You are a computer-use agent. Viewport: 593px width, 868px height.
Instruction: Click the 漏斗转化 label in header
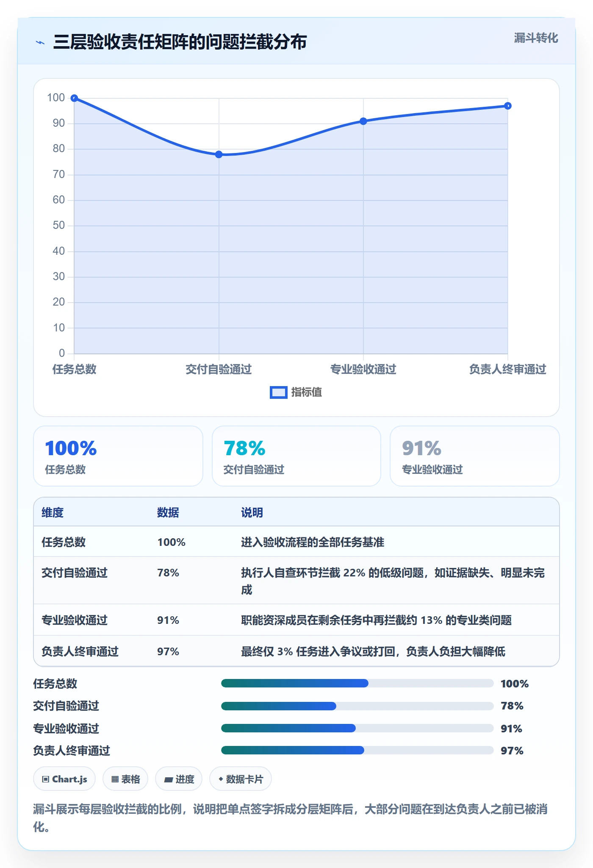pos(536,38)
